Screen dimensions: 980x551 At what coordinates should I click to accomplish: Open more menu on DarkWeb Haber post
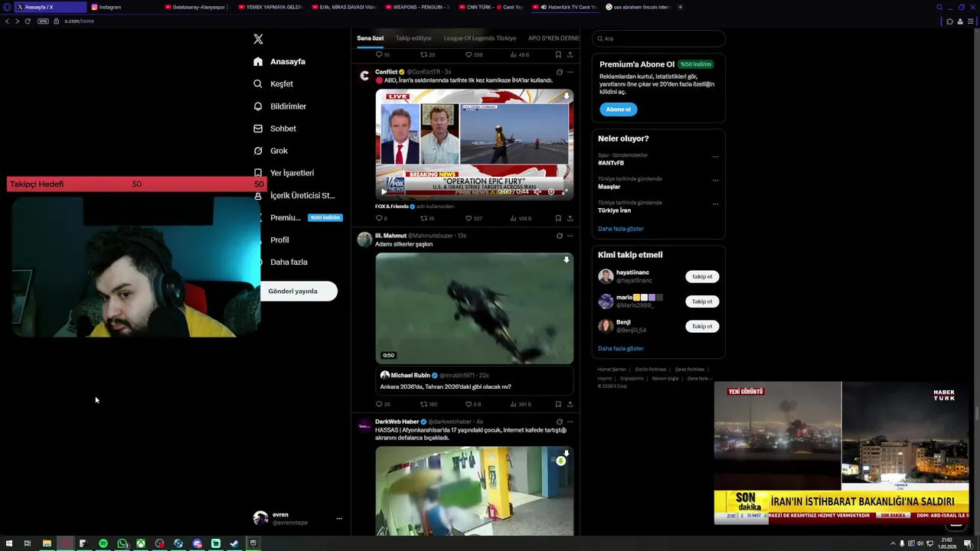(x=570, y=422)
